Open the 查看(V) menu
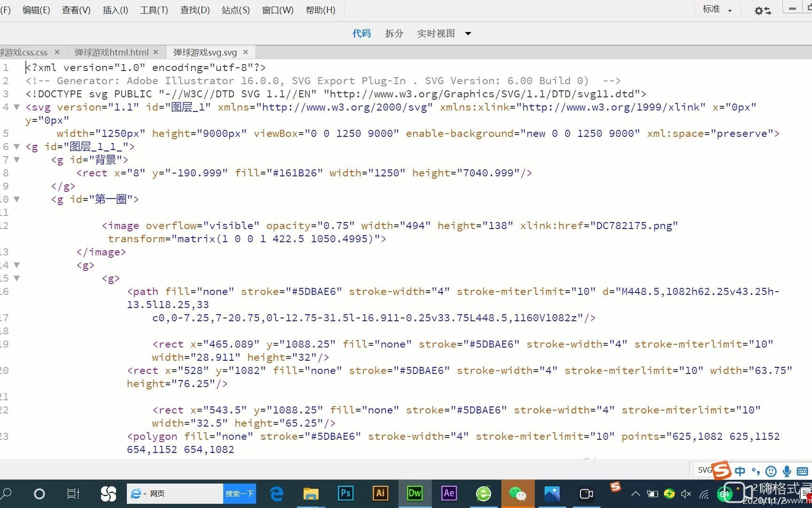Image resolution: width=812 pixels, height=508 pixels. (x=76, y=10)
